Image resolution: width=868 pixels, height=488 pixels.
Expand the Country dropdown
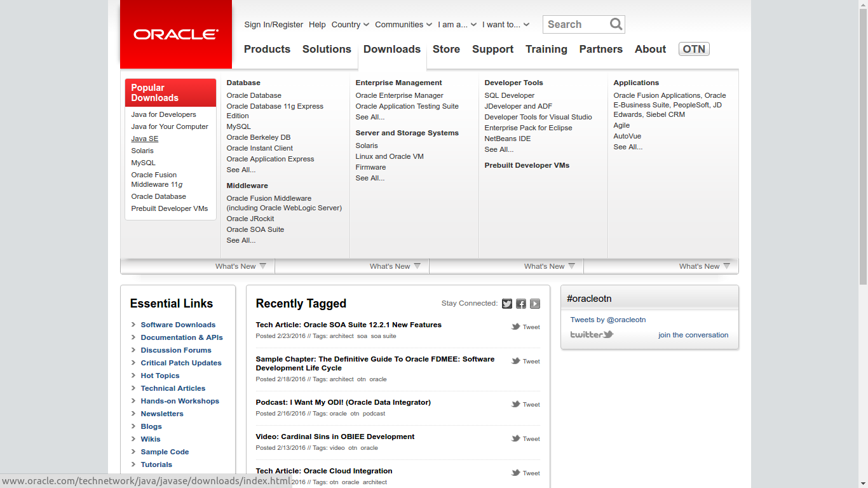point(350,25)
